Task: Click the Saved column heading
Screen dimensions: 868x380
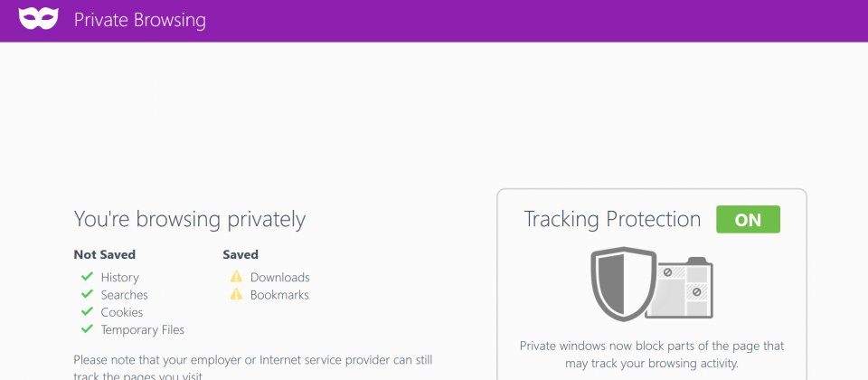Action: coord(241,255)
